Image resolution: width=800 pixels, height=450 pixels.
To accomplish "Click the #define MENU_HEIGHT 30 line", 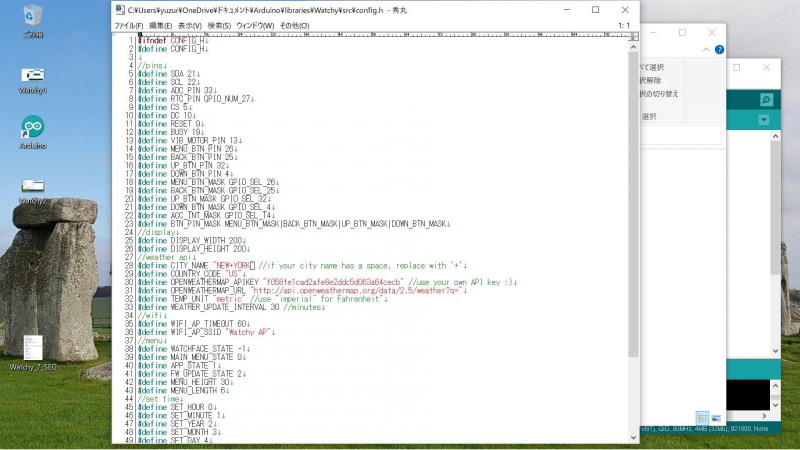I will click(x=186, y=382).
